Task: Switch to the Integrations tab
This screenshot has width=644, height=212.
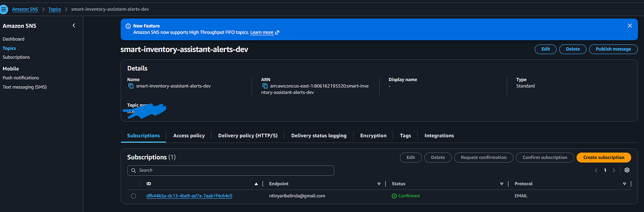Action: pyautogui.click(x=439, y=135)
